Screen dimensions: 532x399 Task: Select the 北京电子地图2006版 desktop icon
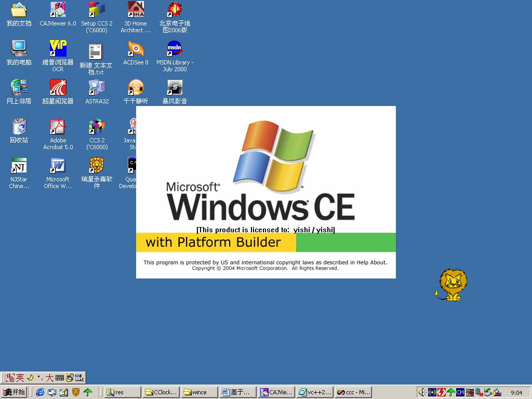coord(175,17)
